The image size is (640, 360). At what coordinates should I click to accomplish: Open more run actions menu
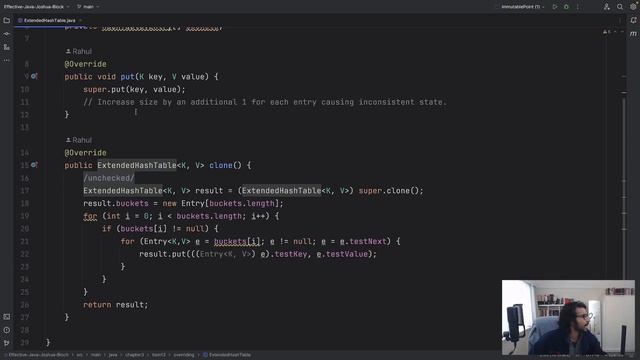578,7
